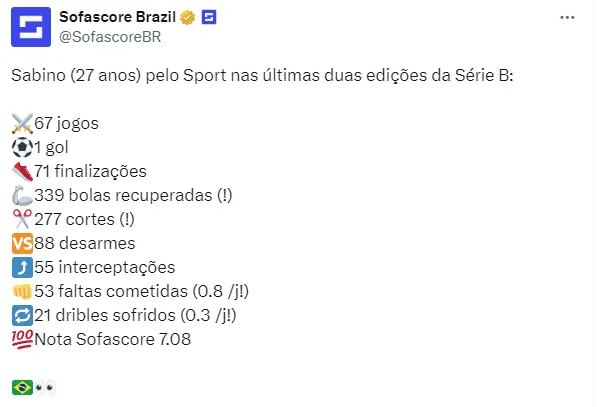Open the tweet's more options menu
Screen dimensions: 601x407
568,18
